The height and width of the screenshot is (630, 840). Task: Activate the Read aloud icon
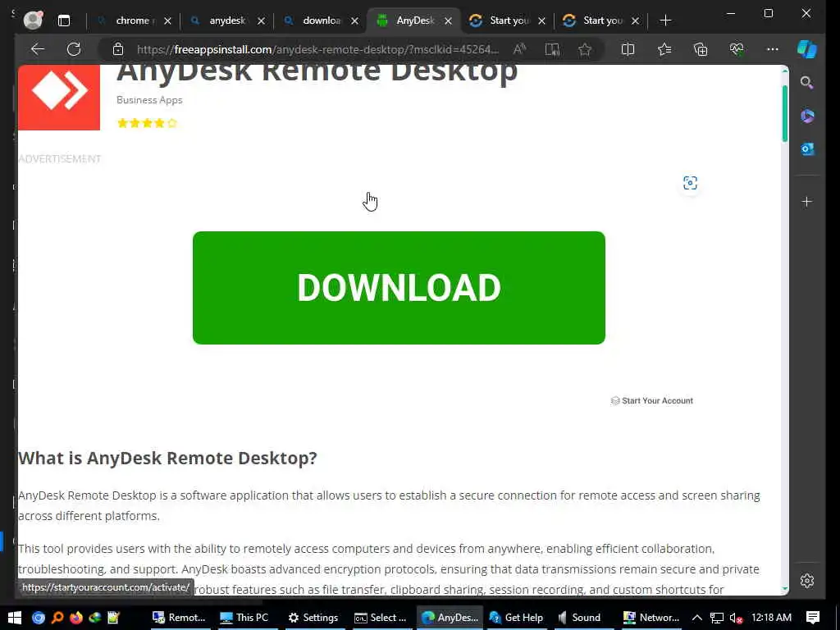[x=519, y=49]
